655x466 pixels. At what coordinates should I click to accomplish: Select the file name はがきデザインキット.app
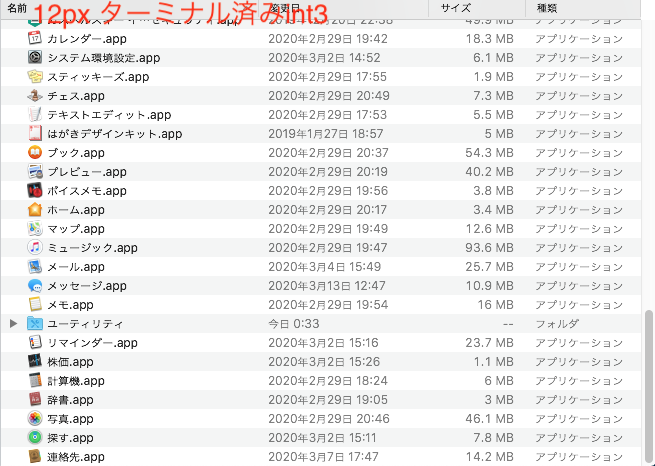114,134
